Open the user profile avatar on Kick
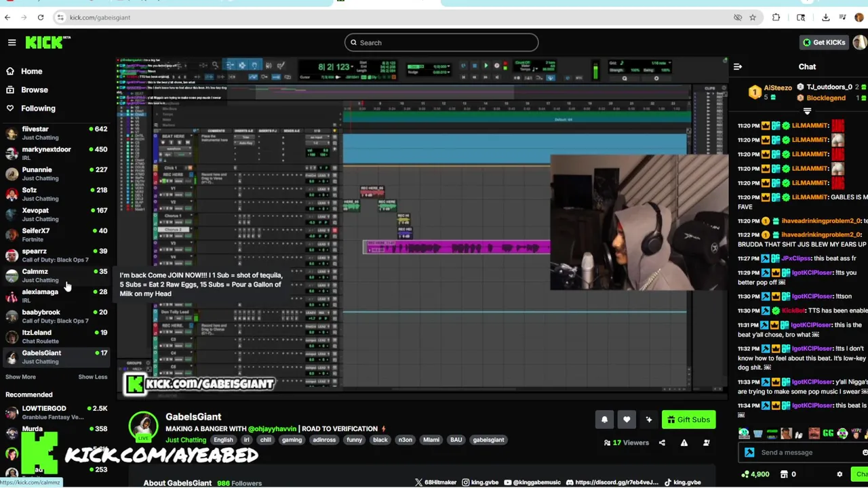 (x=860, y=42)
